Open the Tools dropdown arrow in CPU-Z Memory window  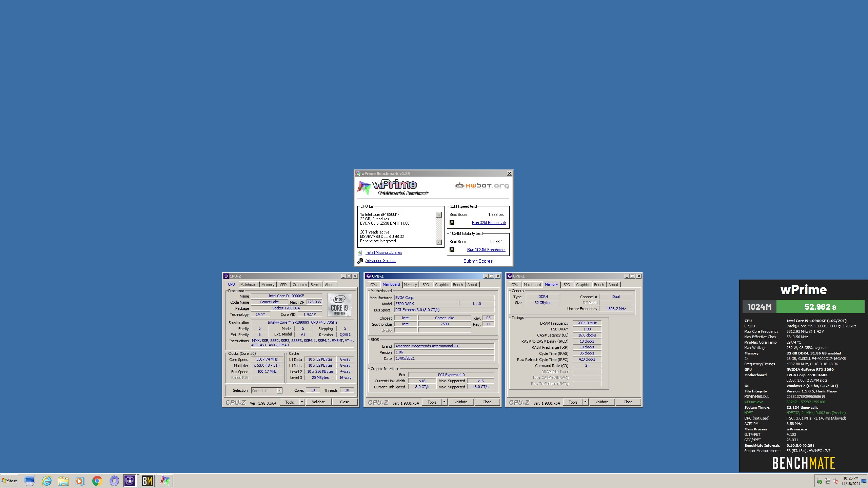coord(585,402)
